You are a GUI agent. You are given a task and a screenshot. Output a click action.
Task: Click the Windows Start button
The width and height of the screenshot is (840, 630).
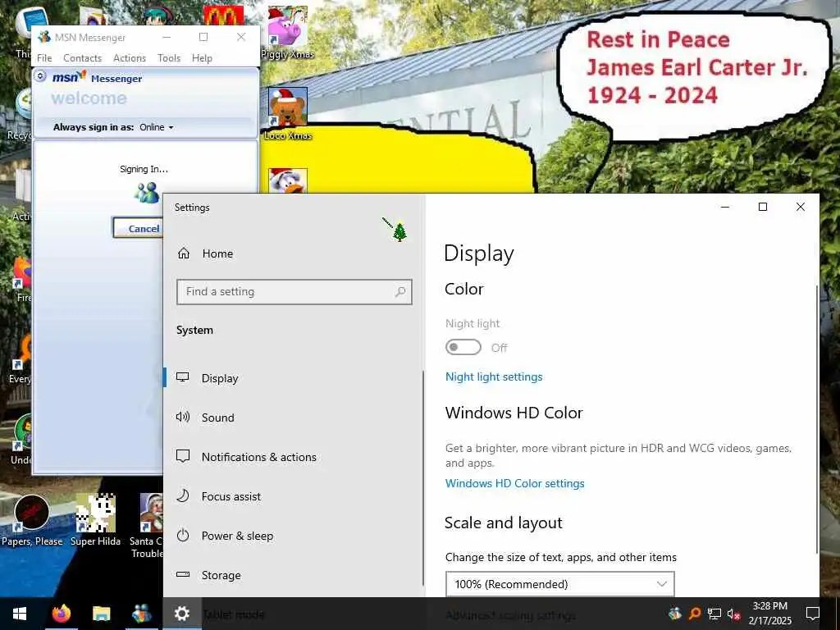point(20,614)
